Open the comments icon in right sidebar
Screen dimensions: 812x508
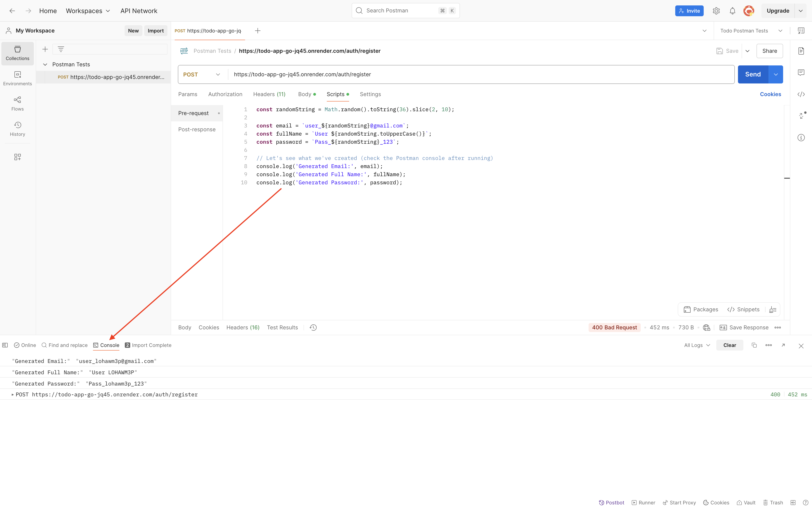pos(801,73)
